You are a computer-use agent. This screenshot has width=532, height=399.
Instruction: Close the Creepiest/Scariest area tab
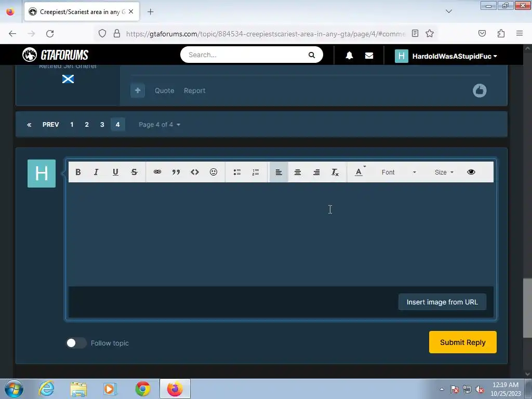click(x=131, y=11)
